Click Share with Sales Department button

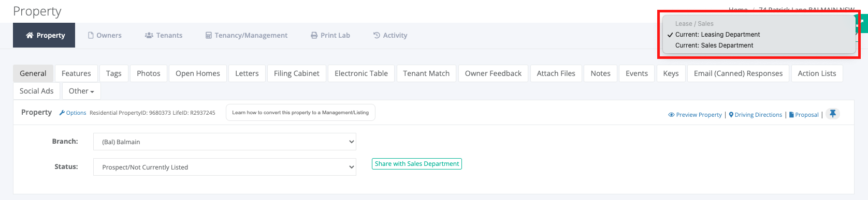[x=417, y=164]
